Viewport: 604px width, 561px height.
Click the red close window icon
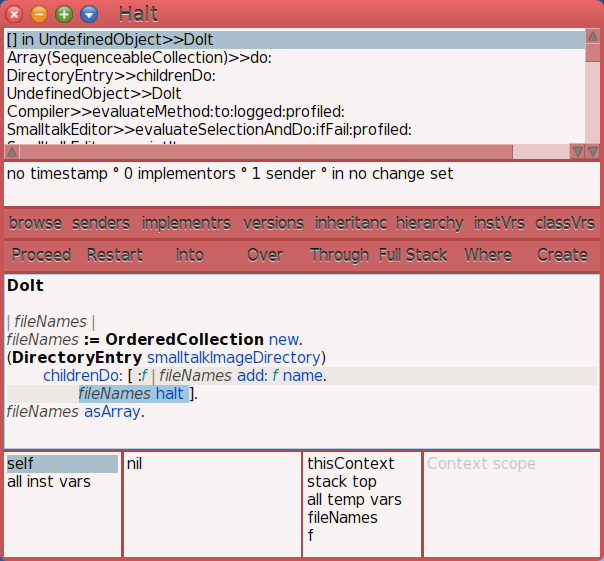(x=15, y=14)
